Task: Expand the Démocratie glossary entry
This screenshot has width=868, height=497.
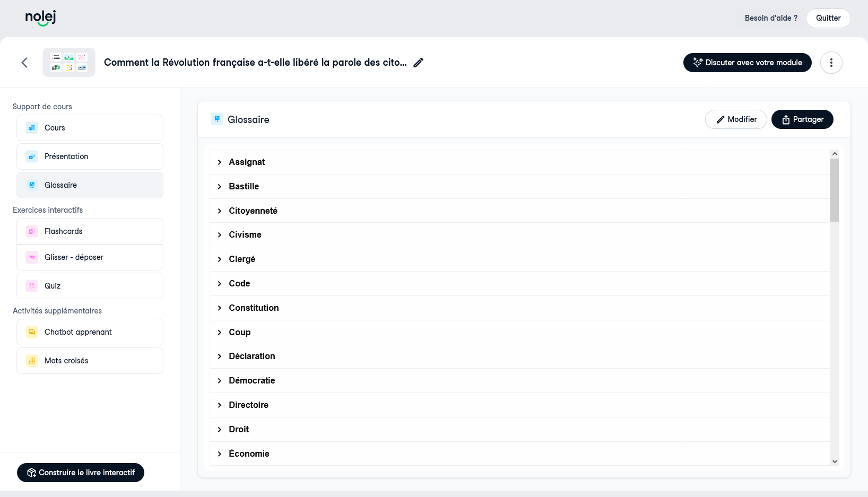Action: pos(220,381)
